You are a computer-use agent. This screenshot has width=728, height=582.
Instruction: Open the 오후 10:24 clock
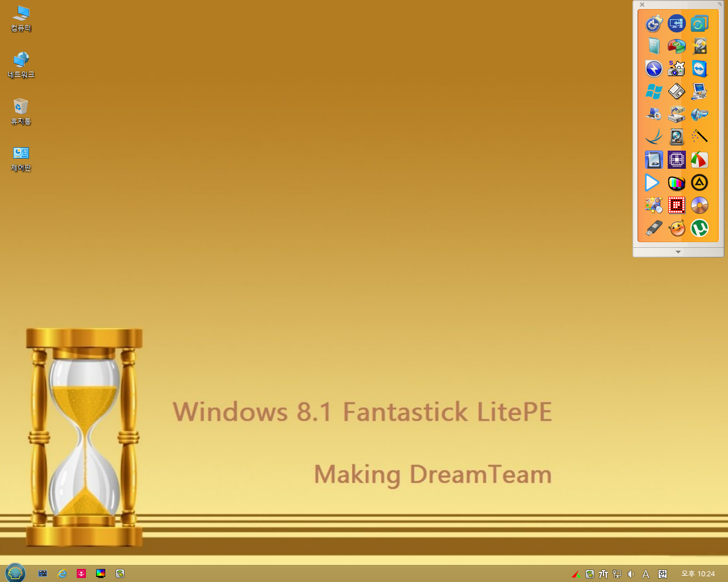tap(698, 574)
